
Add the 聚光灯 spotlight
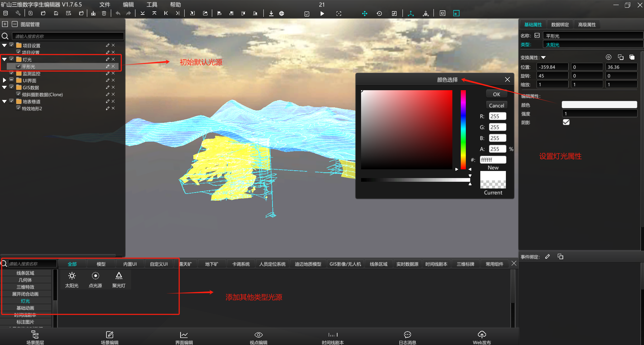click(119, 280)
